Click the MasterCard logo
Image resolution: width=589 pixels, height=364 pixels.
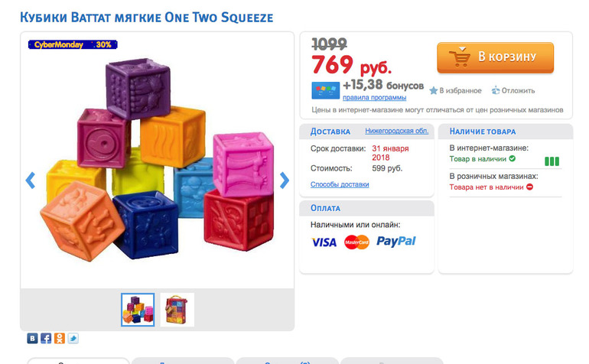click(x=357, y=242)
